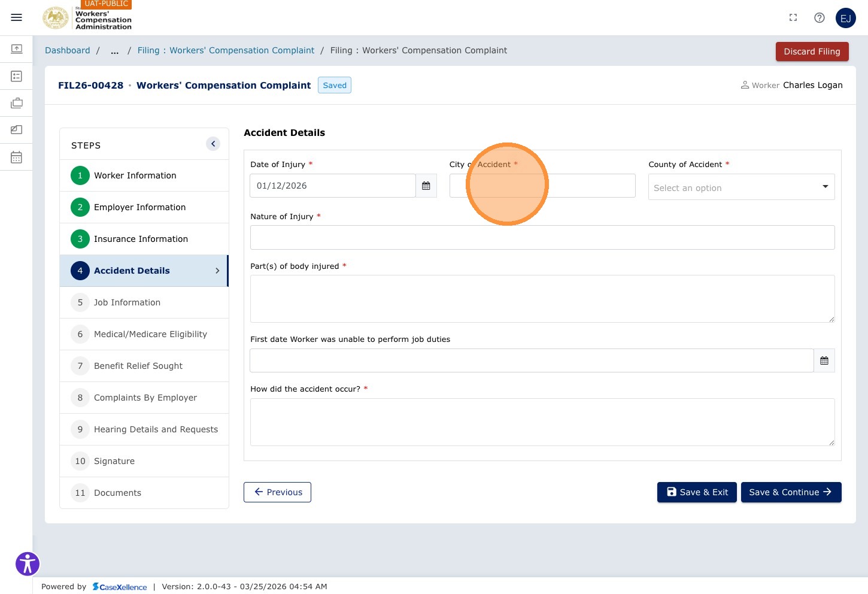Click Save & Continue button

[791, 492]
